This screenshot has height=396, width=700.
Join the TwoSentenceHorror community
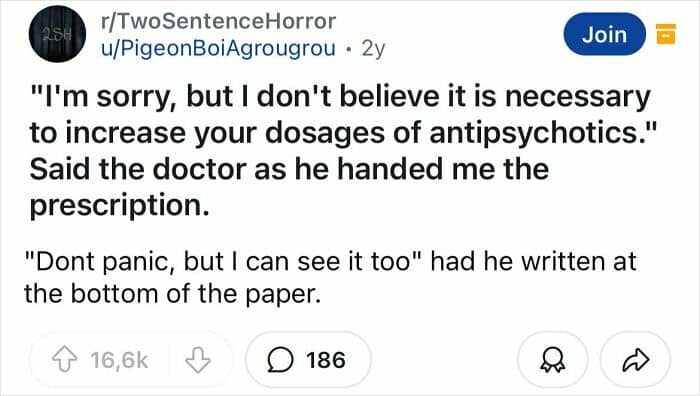click(604, 34)
